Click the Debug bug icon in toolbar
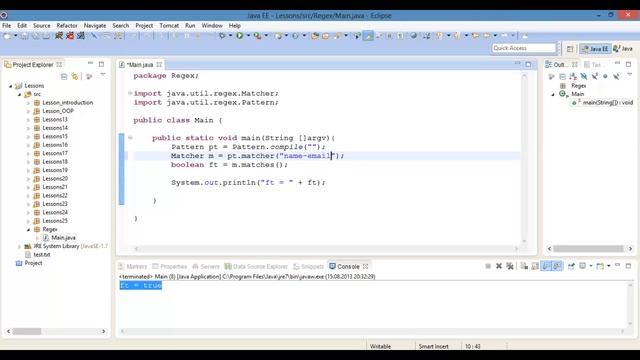 tap(222, 36)
